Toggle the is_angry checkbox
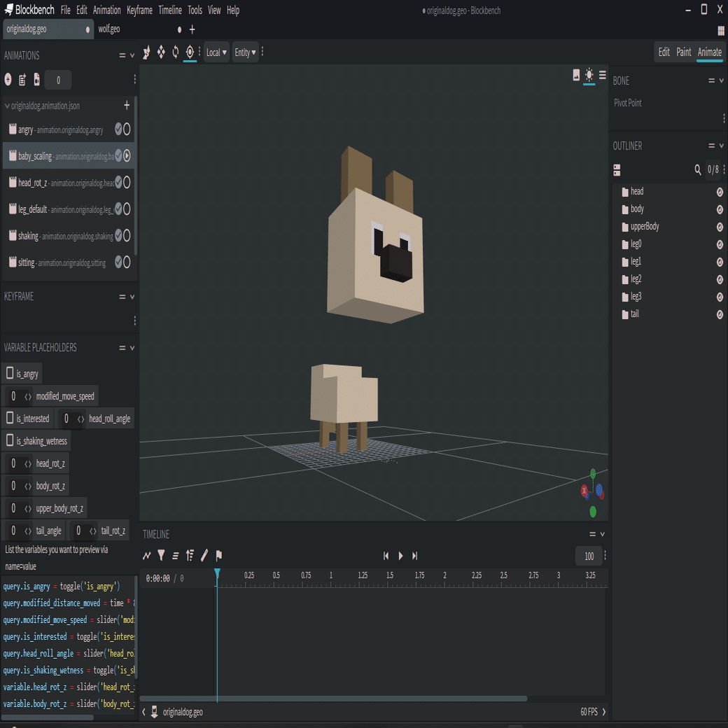This screenshot has width=728, height=728. pos(10,373)
